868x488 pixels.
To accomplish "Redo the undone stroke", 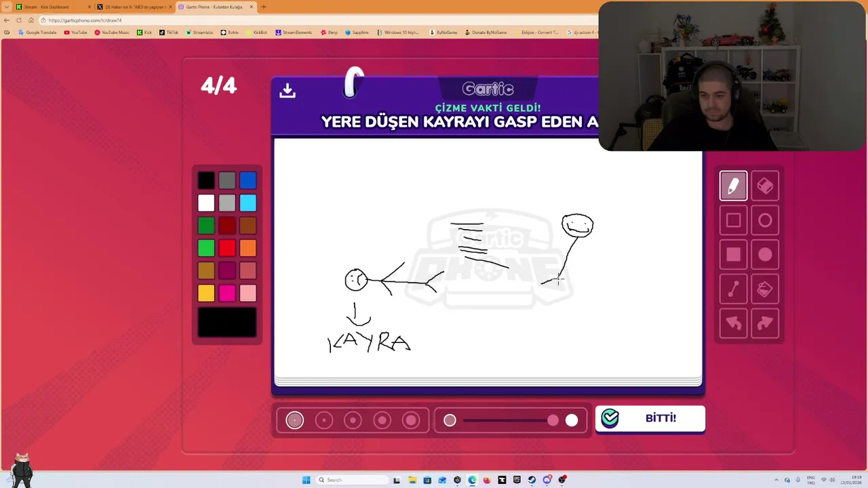I will (x=765, y=324).
